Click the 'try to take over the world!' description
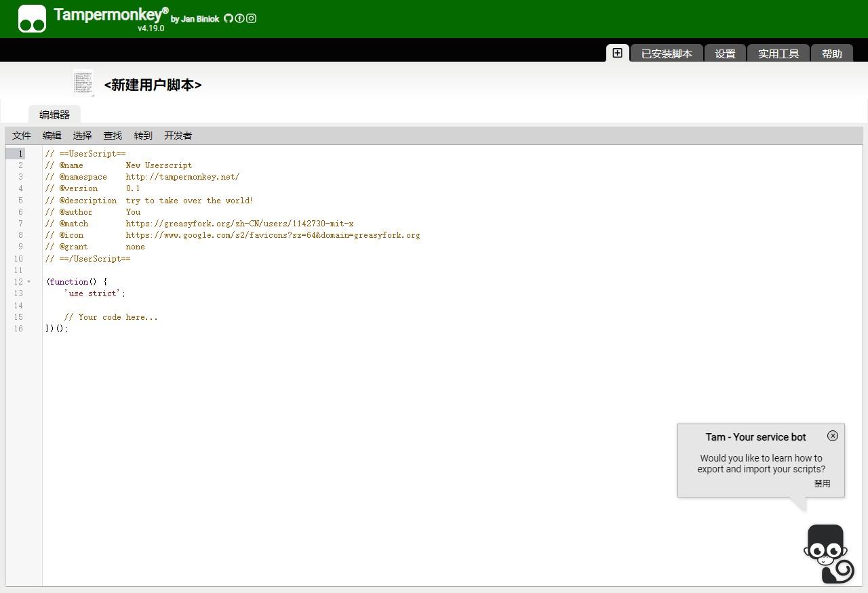This screenshot has width=868, height=593. 189,201
